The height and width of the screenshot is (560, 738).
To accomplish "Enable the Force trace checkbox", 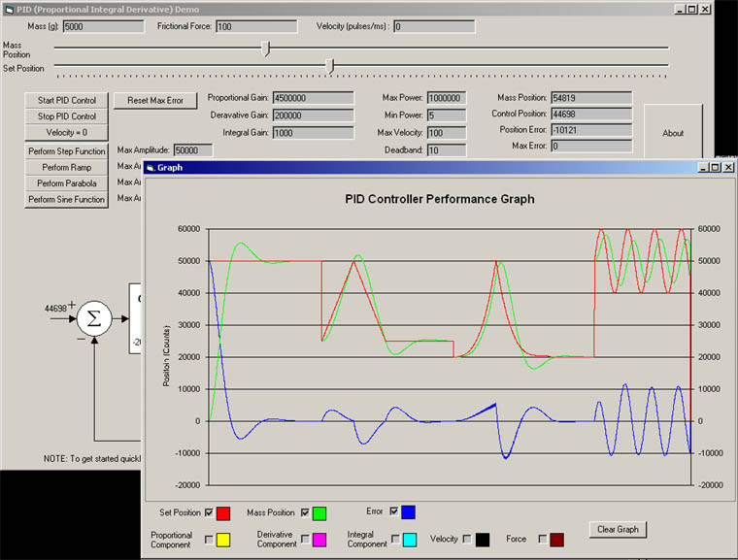I will (543, 538).
